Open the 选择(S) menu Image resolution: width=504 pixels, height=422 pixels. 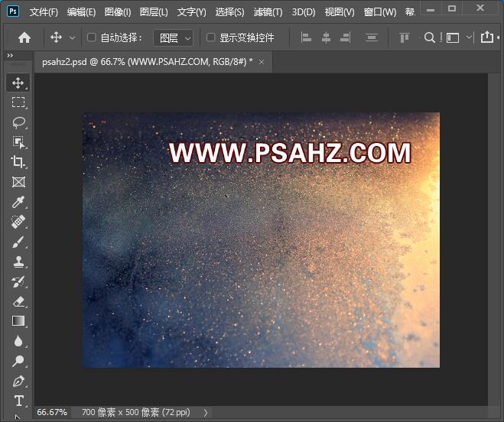coord(230,12)
